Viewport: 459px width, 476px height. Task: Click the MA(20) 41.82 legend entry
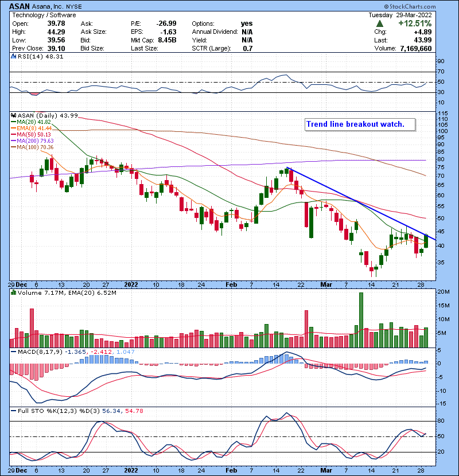30,122
